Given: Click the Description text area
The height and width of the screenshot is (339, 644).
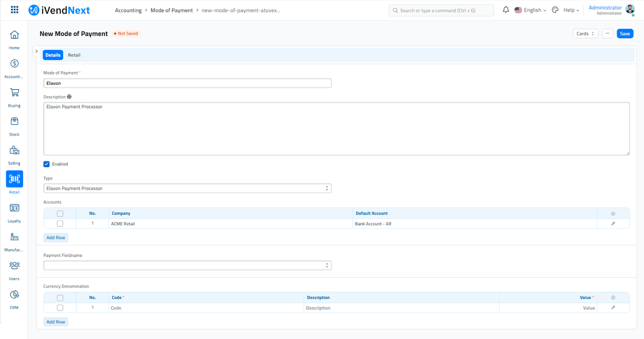Looking at the screenshot, I should [336, 129].
